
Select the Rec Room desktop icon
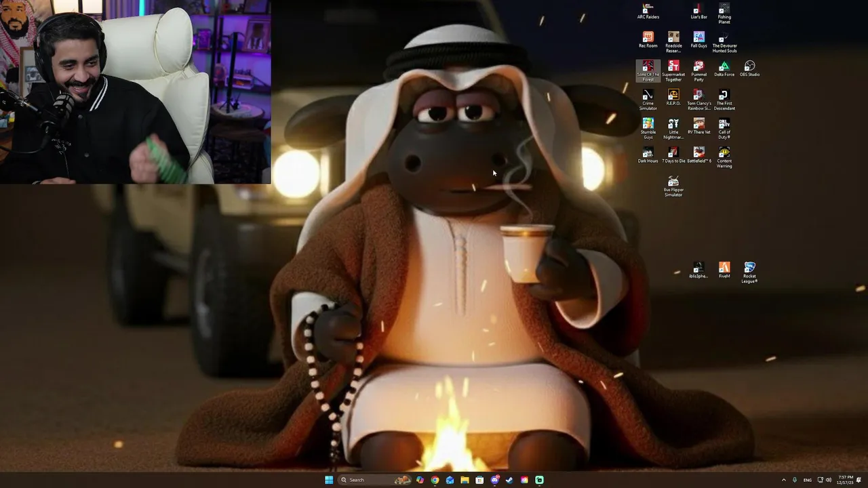coord(648,40)
